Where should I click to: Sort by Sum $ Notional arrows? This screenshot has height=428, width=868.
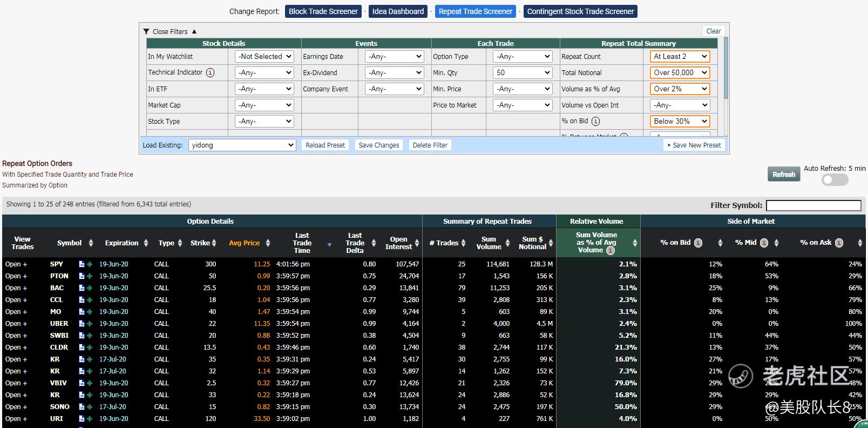tap(551, 243)
